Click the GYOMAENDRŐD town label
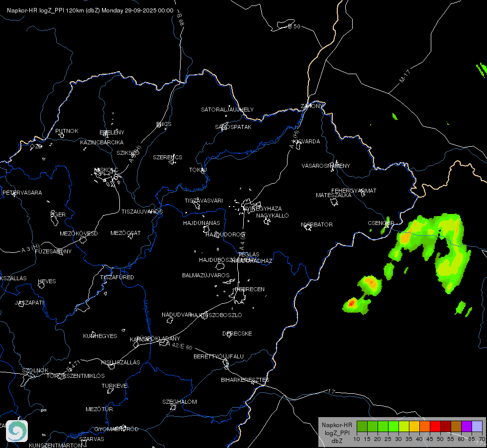 click(x=116, y=429)
